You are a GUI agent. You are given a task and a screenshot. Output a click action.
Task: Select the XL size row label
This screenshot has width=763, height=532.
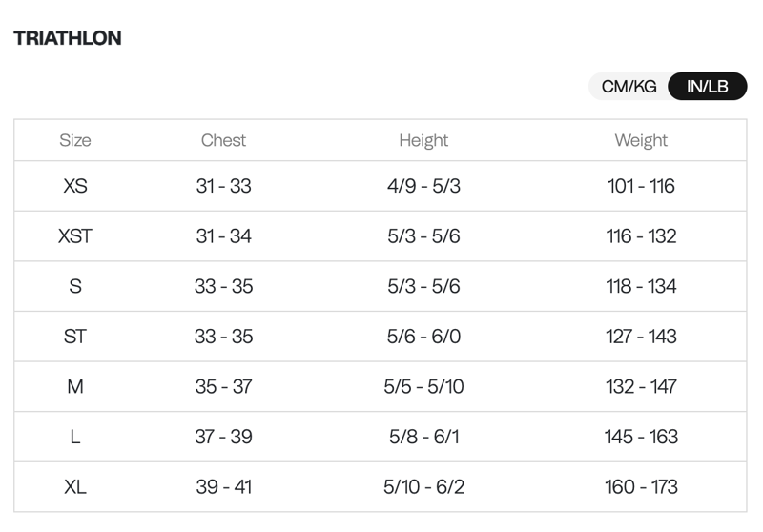75,486
